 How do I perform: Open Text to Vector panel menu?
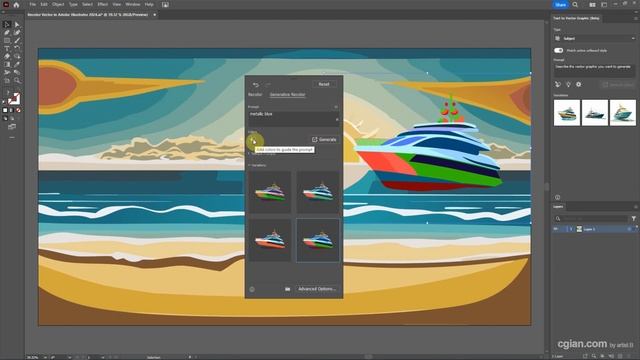pyautogui.click(x=636, y=18)
